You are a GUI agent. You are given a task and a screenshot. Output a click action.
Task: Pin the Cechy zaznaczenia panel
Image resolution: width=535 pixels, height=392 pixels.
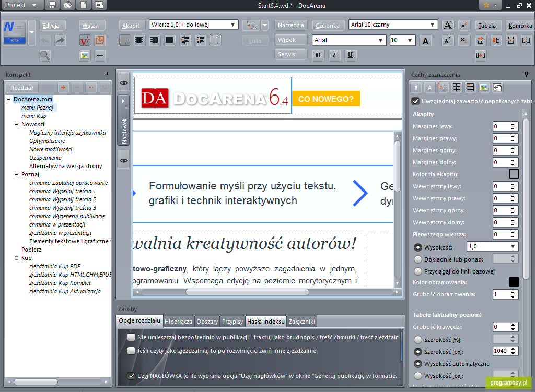527,74
